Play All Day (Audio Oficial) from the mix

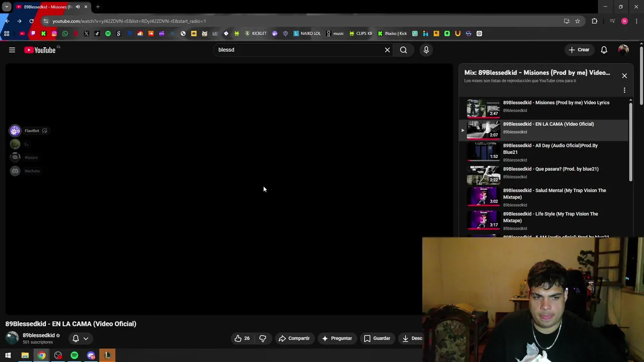click(544, 152)
